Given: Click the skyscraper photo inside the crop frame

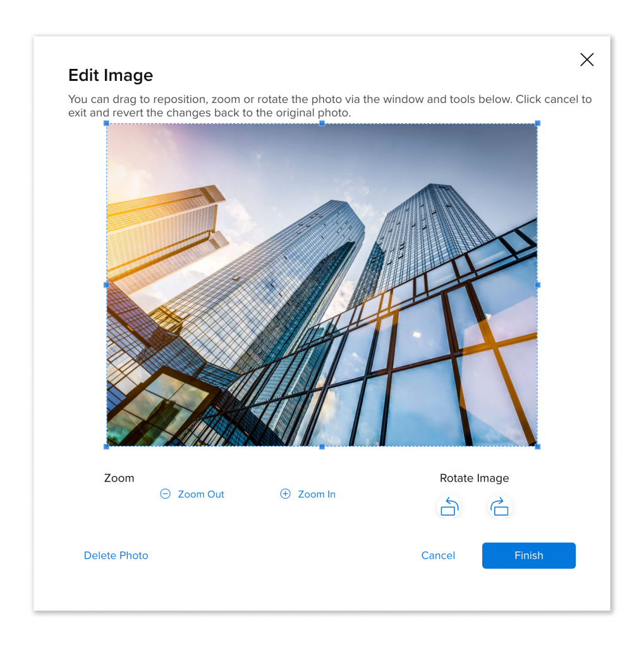Looking at the screenshot, I should point(322,284).
